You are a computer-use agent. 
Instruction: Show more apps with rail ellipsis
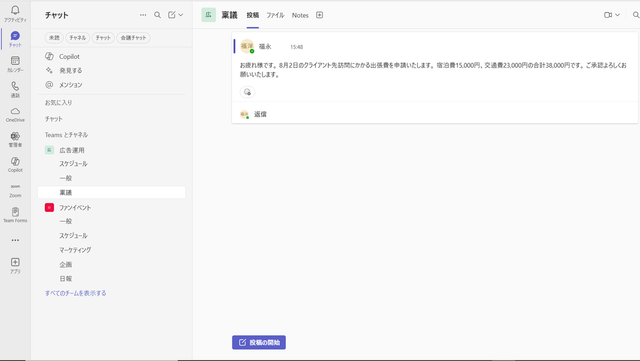[x=15, y=240]
